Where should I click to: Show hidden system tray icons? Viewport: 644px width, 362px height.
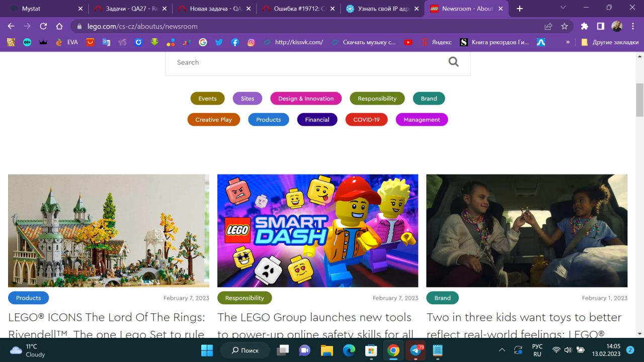pyautogui.click(x=502, y=350)
